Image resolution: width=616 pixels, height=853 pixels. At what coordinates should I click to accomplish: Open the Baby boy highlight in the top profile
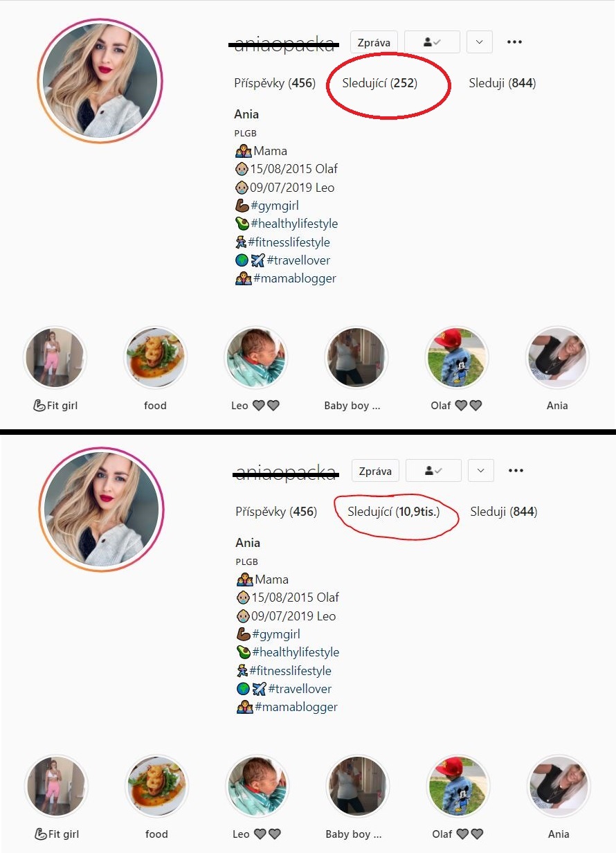[x=356, y=358]
